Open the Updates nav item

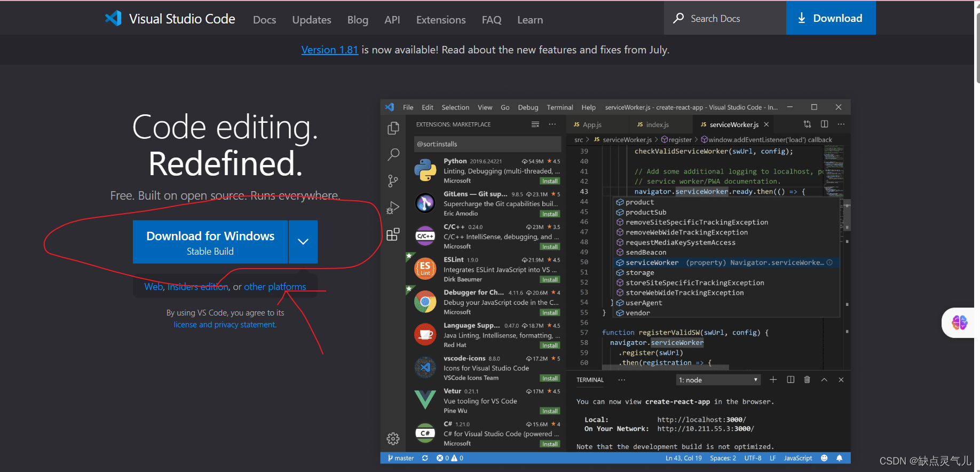(x=312, y=20)
